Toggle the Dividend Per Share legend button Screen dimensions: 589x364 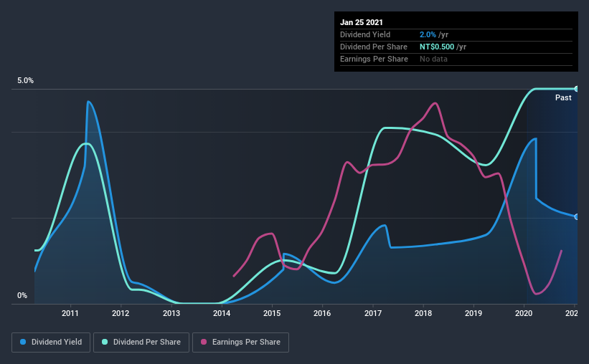point(141,343)
